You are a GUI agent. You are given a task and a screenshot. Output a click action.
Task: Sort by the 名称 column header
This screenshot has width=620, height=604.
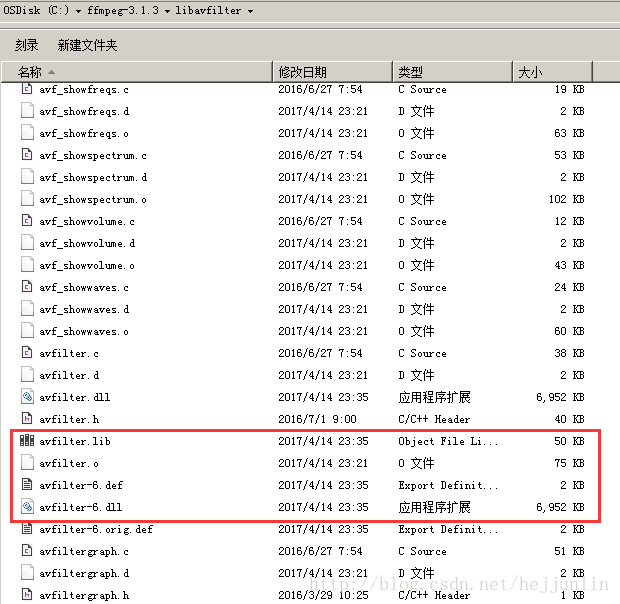point(137,72)
